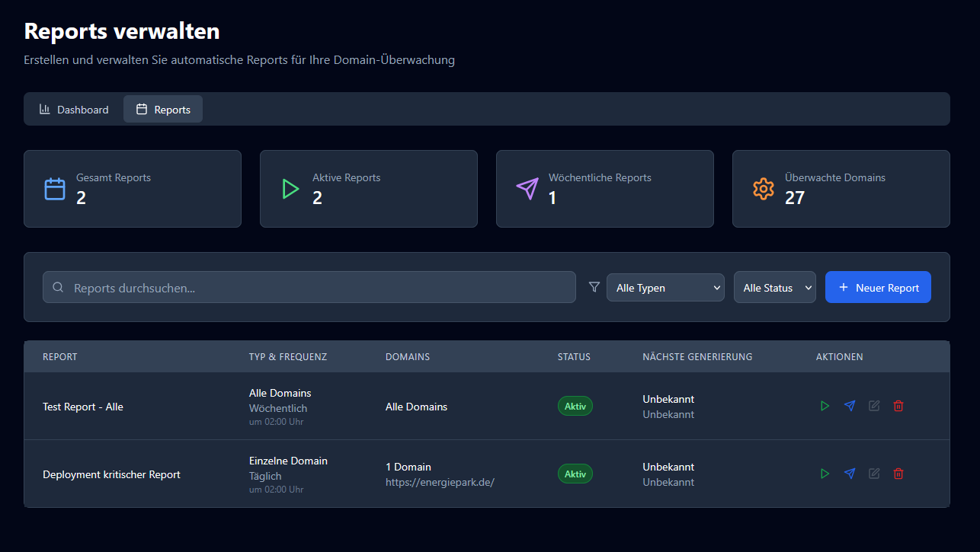Image resolution: width=980 pixels, height=552 pixels.
Task: Send the Test Report - Alle report
Action: point(850,407)
